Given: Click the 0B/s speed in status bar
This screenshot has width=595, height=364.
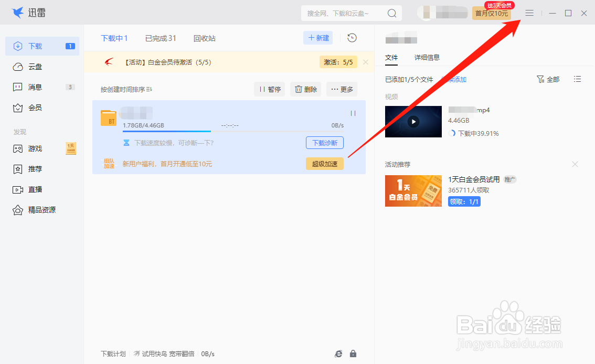Looking at the screenshot, I should 208,354.
